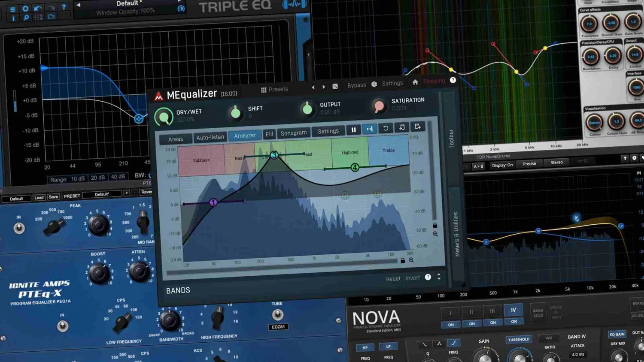644x362 pixels.
Task: Open the Areas tab in MEqualizer
Action: [176, 139]
